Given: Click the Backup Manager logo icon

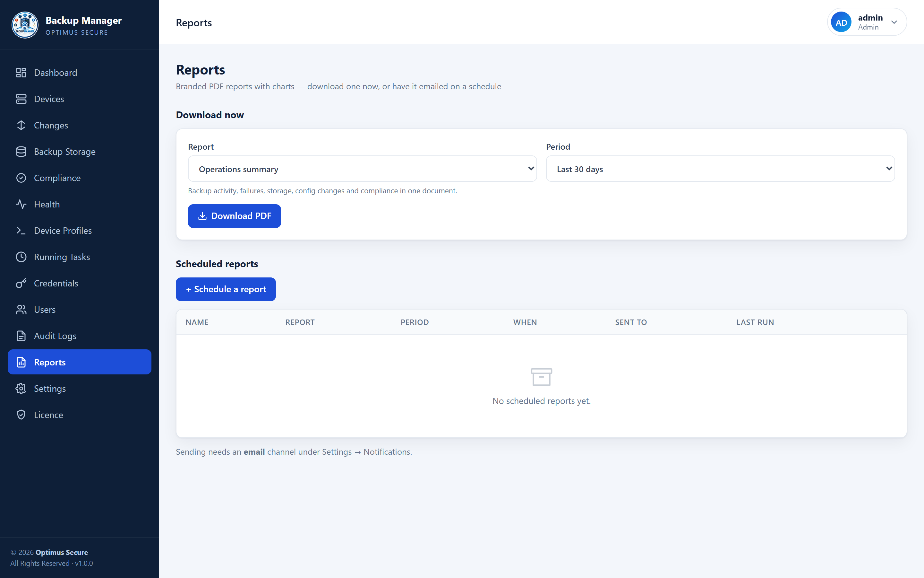Looking at the screenshot, I should [25, 25].
